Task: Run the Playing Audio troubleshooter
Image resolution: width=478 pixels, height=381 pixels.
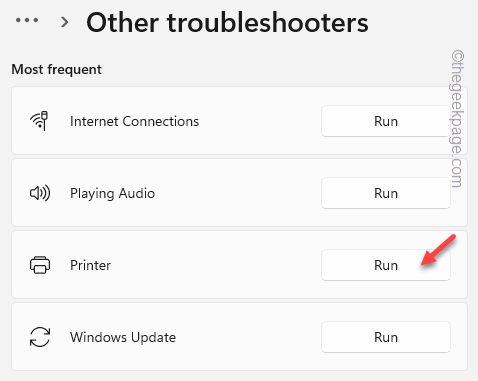Action: (x=386, y=193)
